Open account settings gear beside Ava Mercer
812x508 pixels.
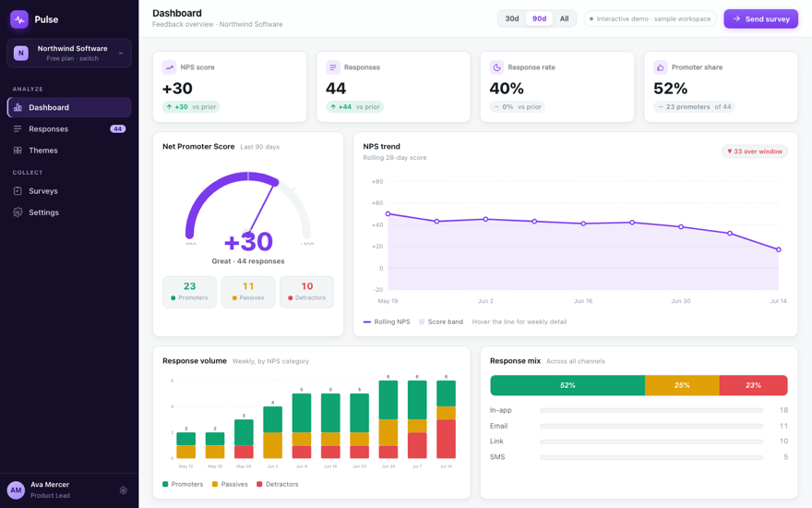(x=124, y=490)
